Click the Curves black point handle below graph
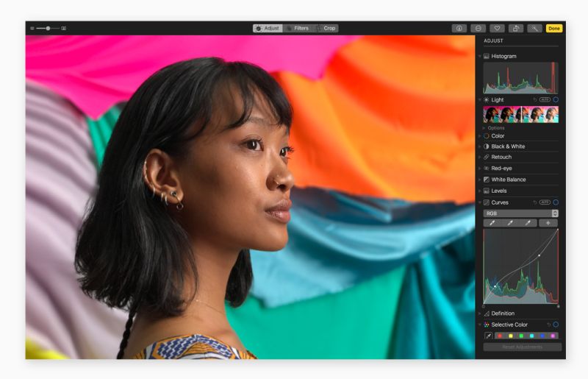Screen dimensions: 588x379 click(484, 306)
